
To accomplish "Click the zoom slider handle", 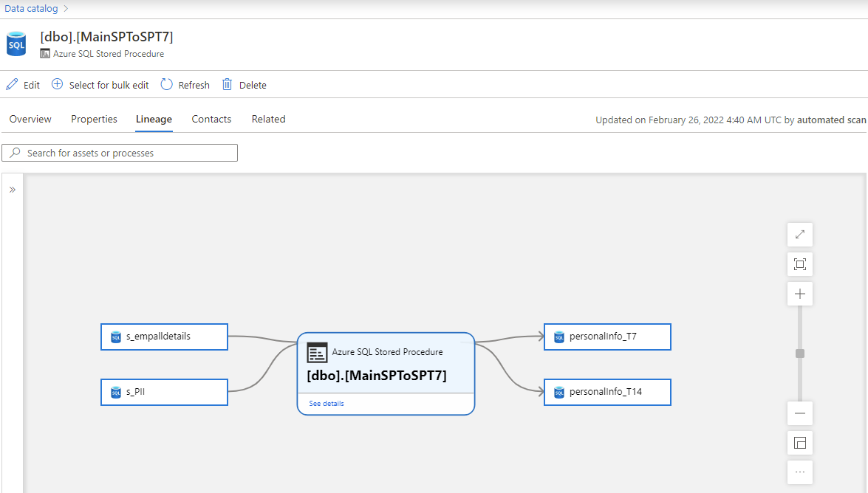I will 799,354.
